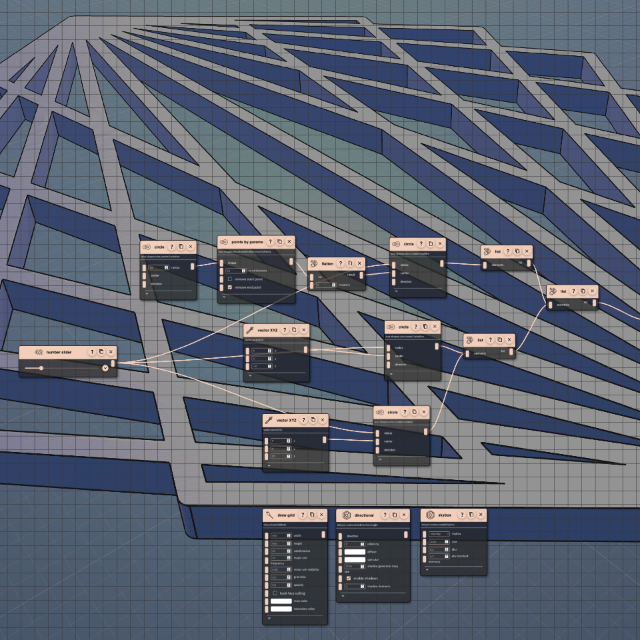
Task: Open help for points by params node
Action: pyautogui.click(x=270, y=242)
